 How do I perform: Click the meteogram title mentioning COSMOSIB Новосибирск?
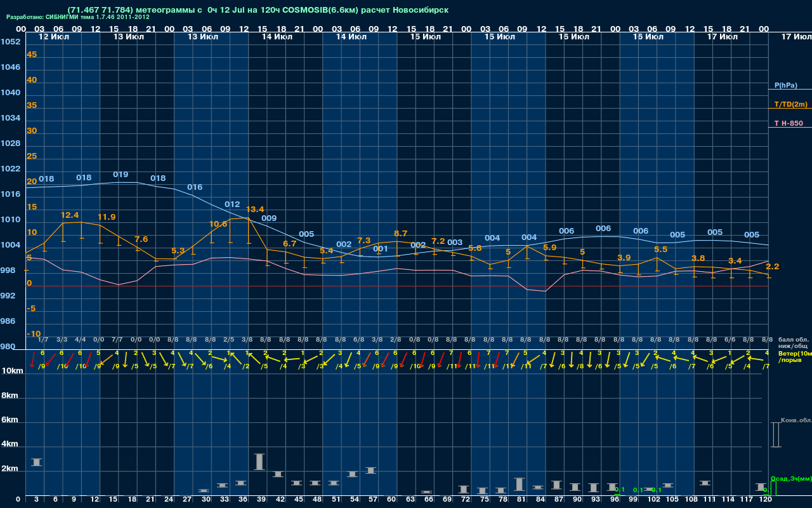(x=258, y=10)
